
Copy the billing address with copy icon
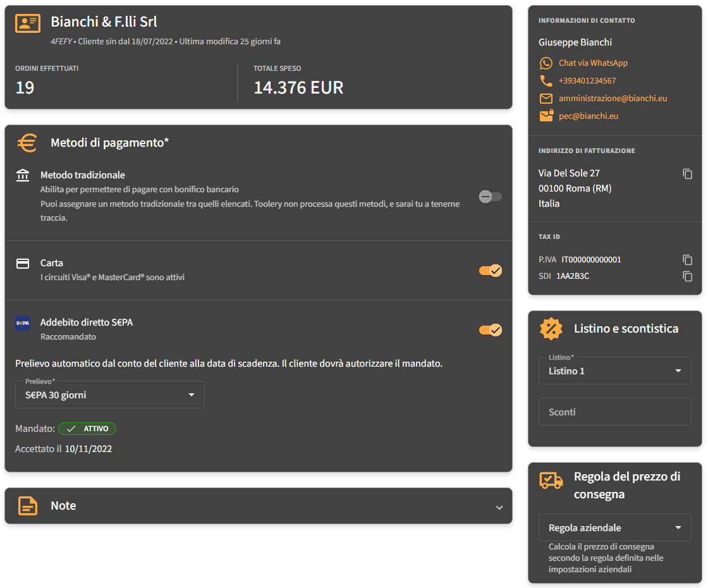(688, 174)
